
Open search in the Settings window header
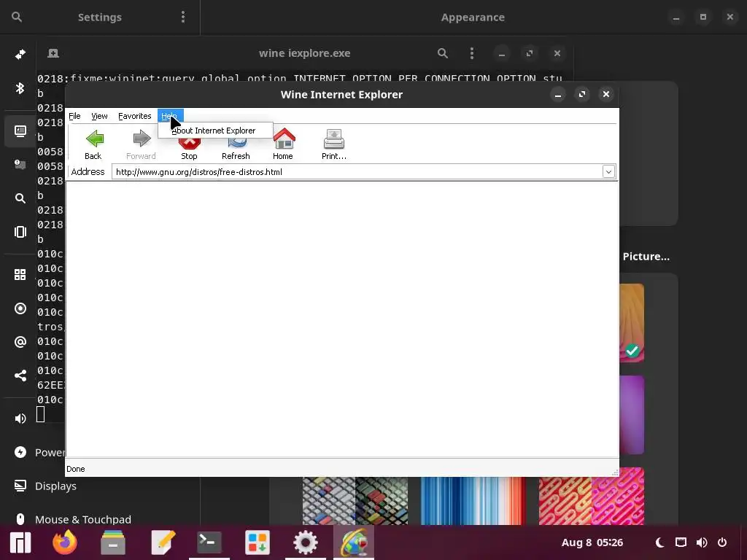click(x=17, y=17)
